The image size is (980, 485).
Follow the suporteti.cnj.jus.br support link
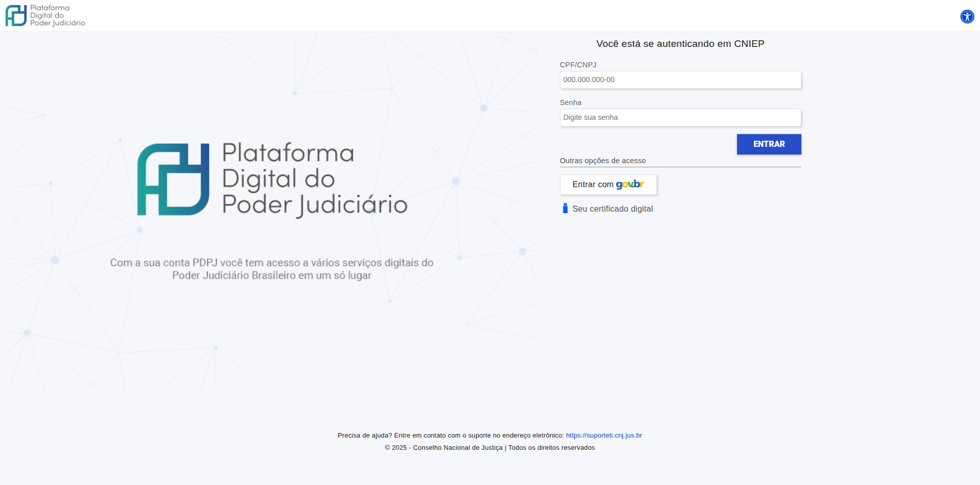pos(603,435)
